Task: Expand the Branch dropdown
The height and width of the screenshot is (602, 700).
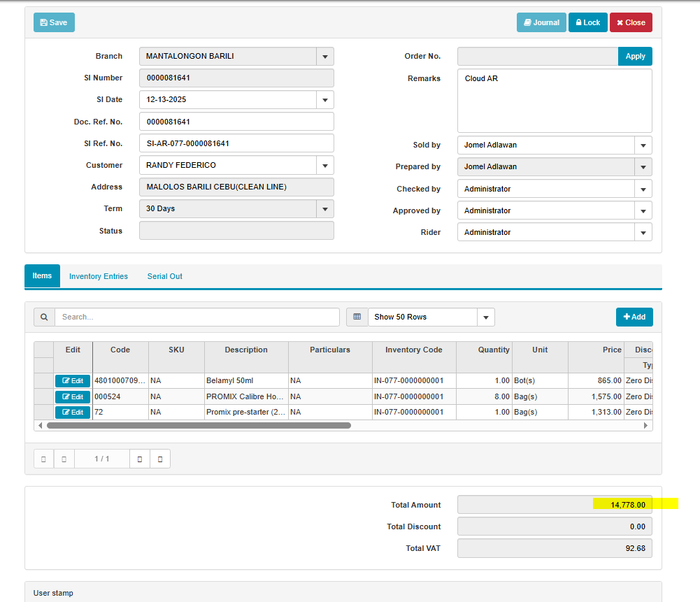Action: point(324,57)
